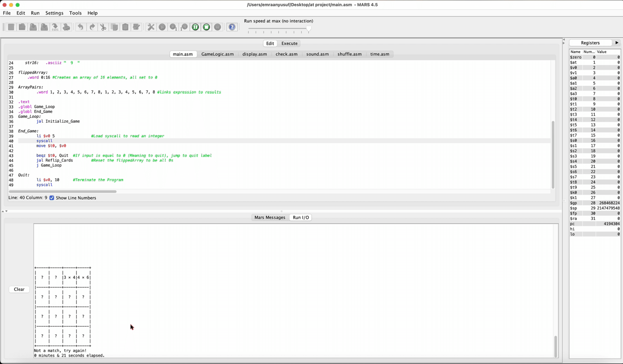Open the Help menu
Viewport: 623px width, 364px height.
(93, 13)
